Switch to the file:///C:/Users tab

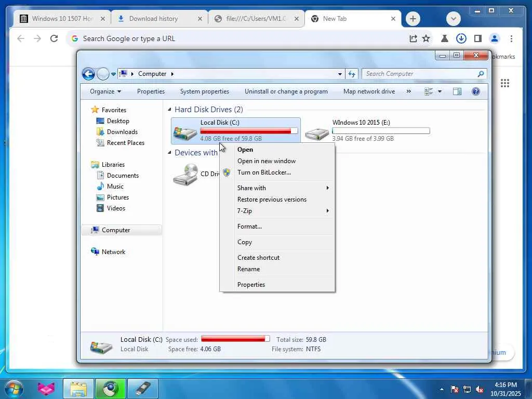pyautogui.click(x=256, y=19)
